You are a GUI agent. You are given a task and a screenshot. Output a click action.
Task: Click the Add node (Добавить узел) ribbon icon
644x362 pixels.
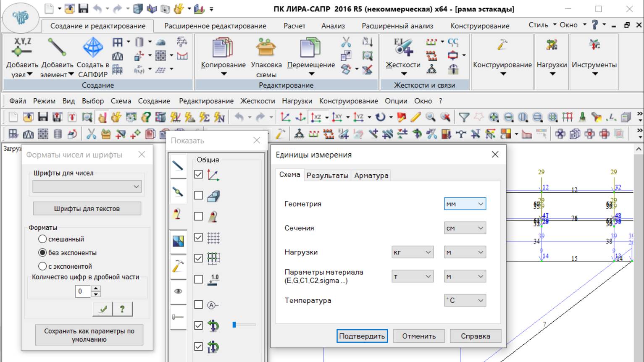[22, 47]
